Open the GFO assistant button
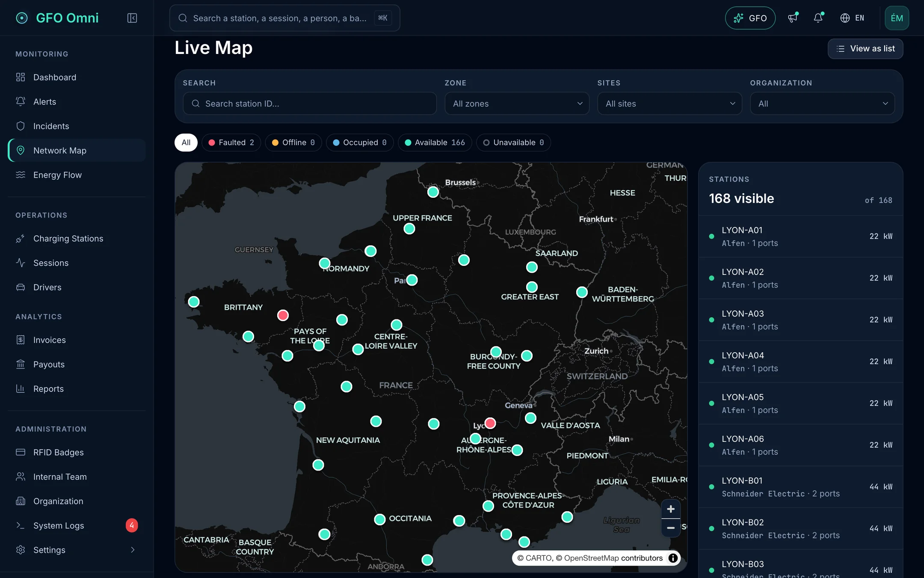 click(x=750, y=18)
